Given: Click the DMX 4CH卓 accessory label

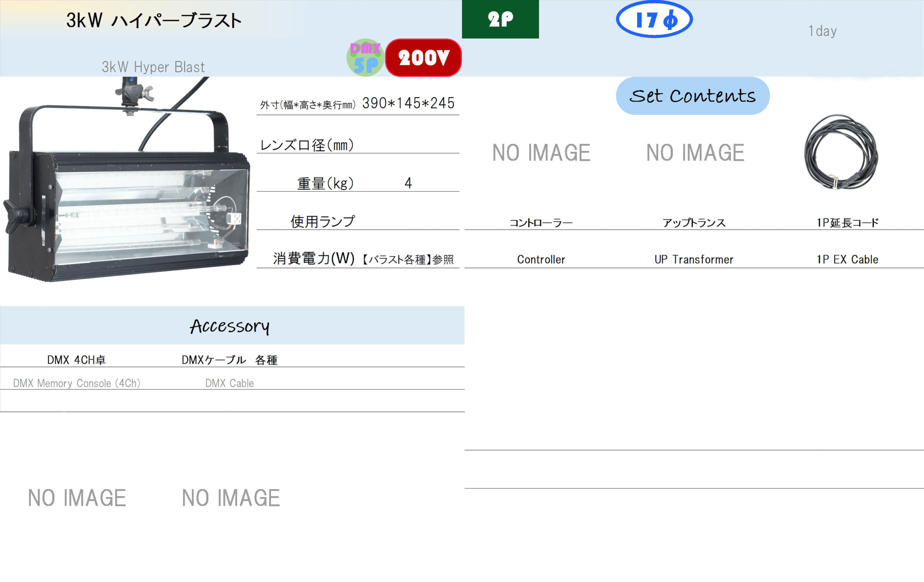Looking at the screenshot, I should tap(76, 360).
